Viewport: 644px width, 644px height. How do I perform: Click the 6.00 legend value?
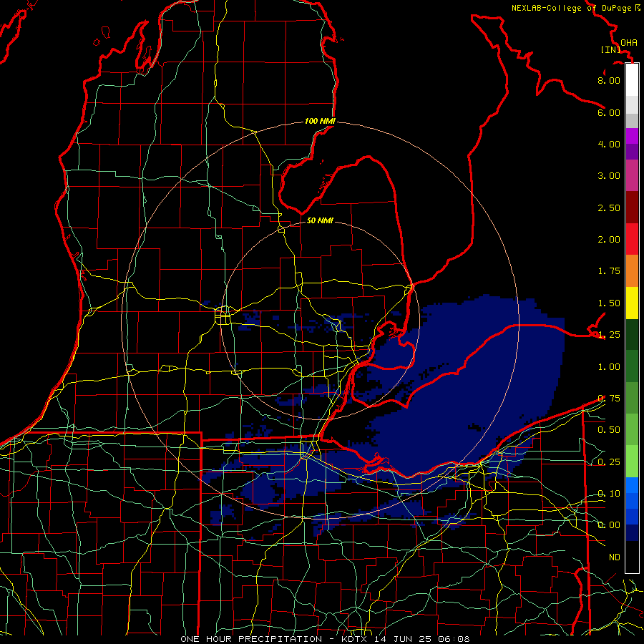point(609,112)
